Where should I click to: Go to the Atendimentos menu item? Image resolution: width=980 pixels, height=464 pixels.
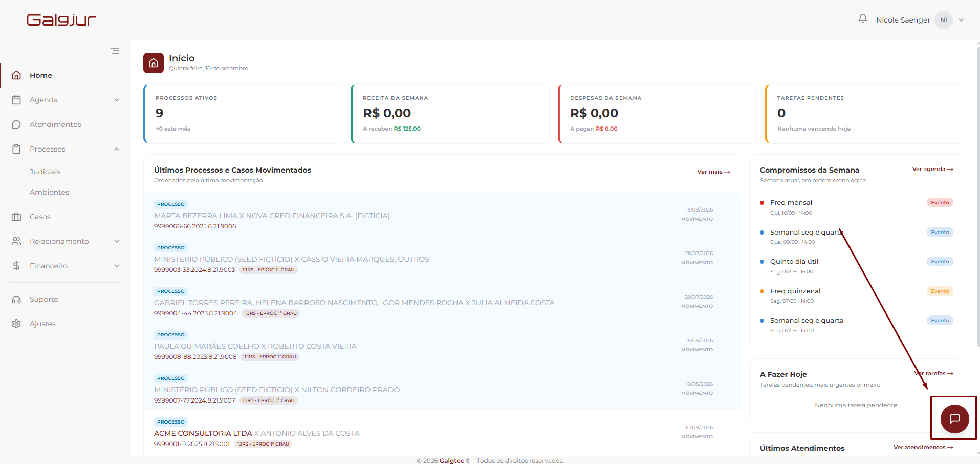[55, 124]
